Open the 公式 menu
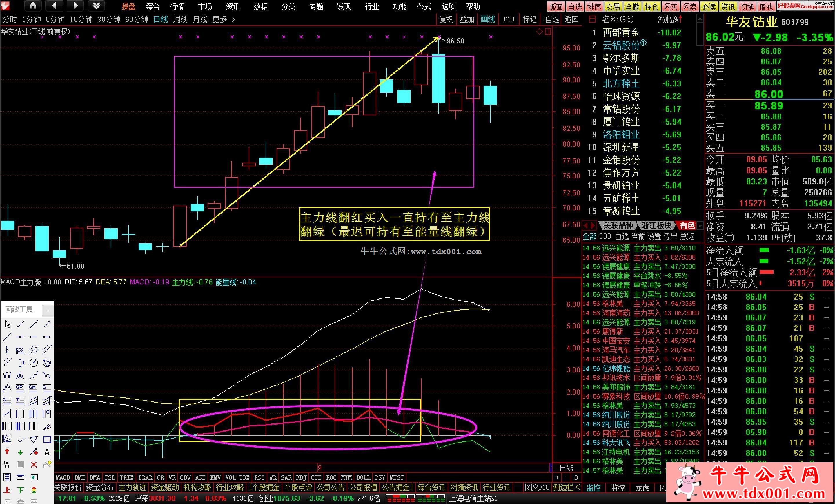This screenshot has height=504, width=835. (x=424, y=6)
